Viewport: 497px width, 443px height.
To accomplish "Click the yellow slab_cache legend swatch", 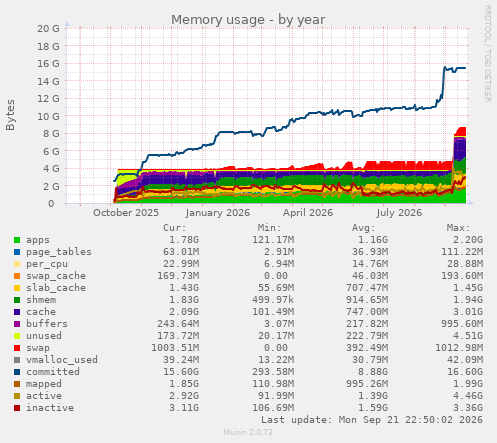I will pos(17,288).
